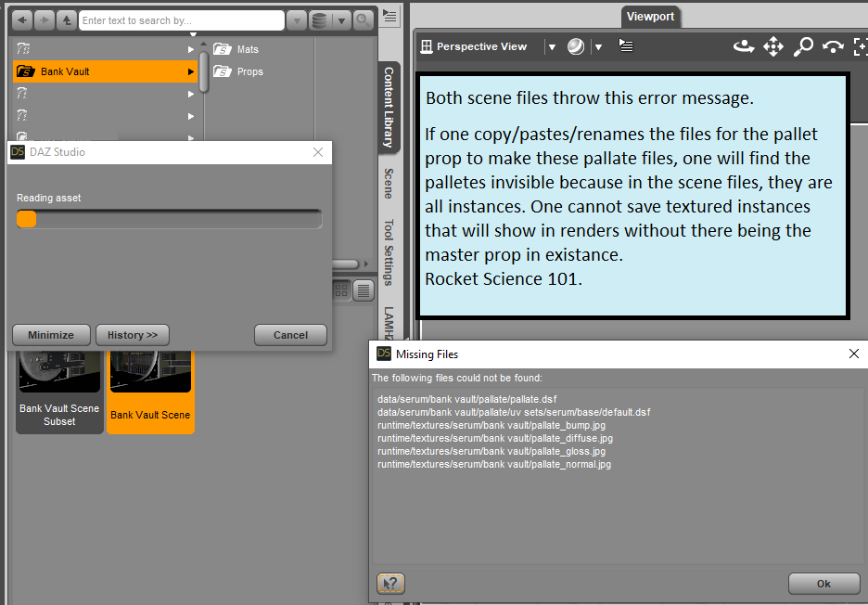868x605 pixels.
Task: Activate the zoom camera control
Action: (803, 46)
